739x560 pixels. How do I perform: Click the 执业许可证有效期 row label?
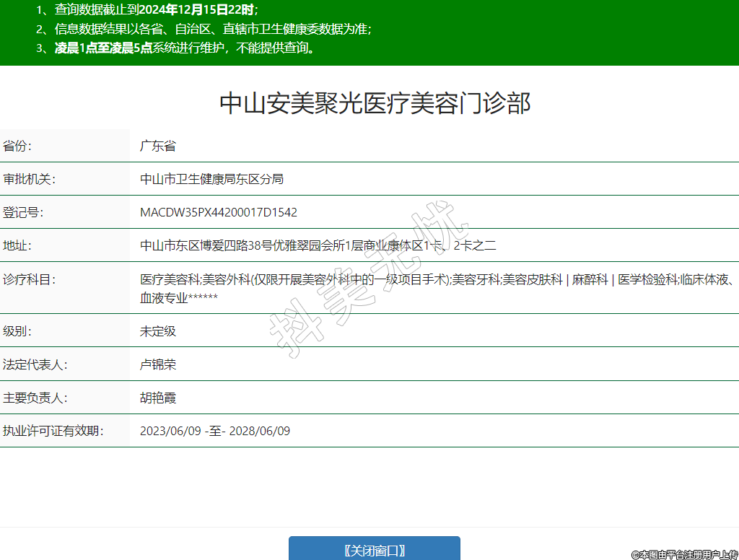[53, 431]
